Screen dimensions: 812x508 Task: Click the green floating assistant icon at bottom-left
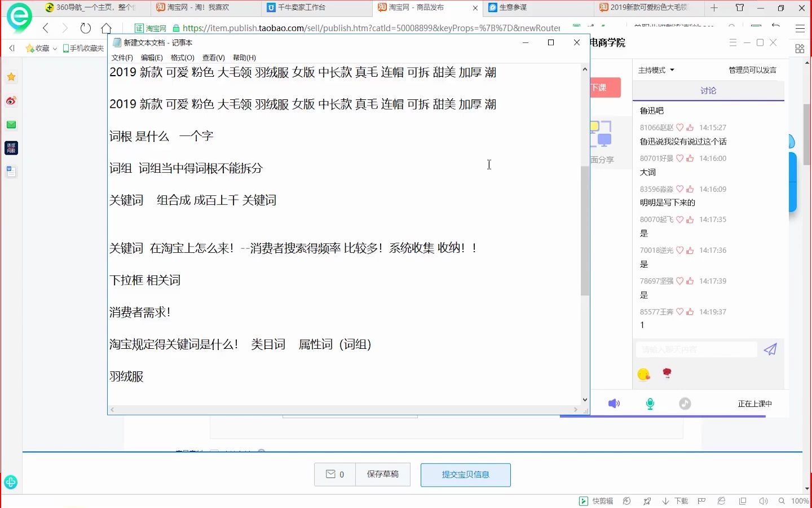pos(11,482)
